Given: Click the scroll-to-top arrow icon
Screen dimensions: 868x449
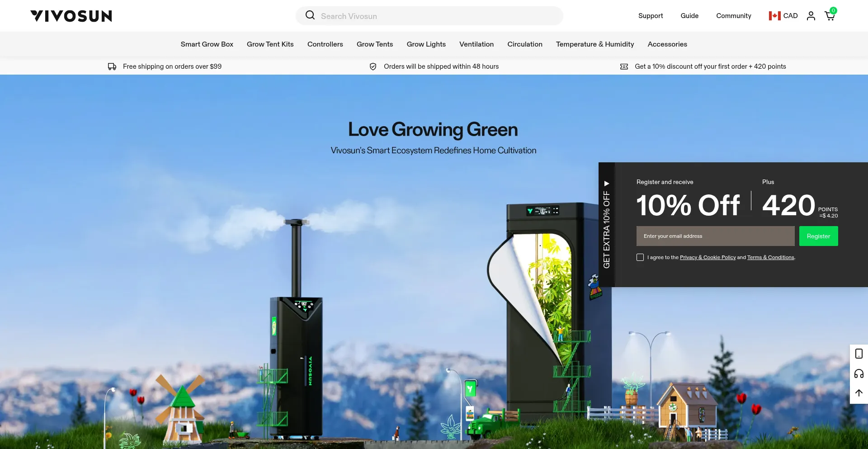Looking at the screenshot, I should click(x=859, y=393).
